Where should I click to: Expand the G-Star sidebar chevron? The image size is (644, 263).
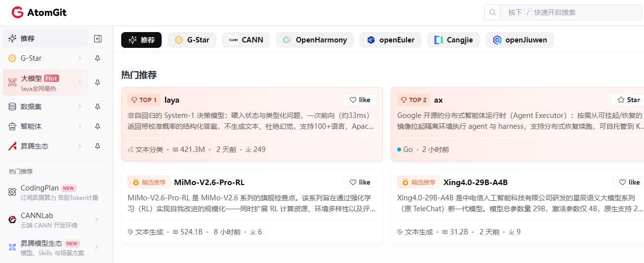click(x=79, y=58)
